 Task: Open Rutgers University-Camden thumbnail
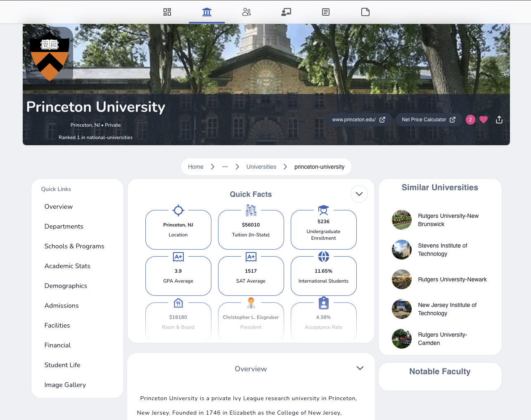tap(402, 339)
